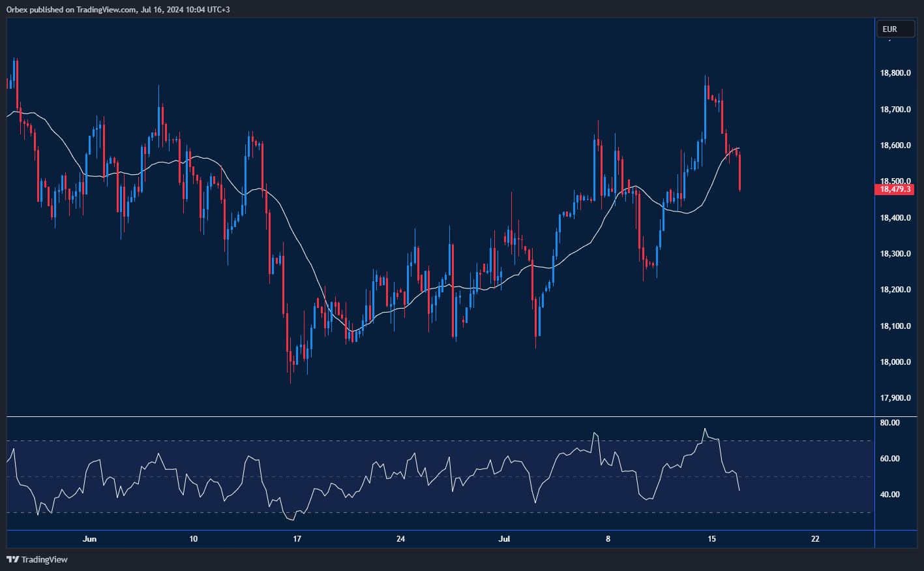Click the 40.00 RSI scale label
This screenshot has height=571, width=924.
[x=888, y=495]
